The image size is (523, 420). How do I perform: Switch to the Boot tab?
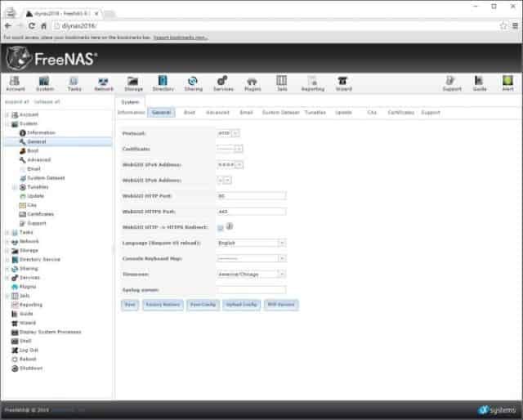(190, 113)
